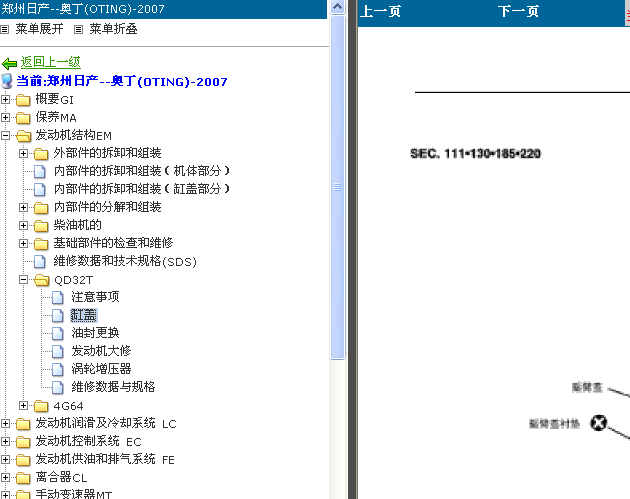The height and width of the screenshot is (499, 630).
Task: Click the computer icon beside 当前:郑州日产
Action: 7,81
